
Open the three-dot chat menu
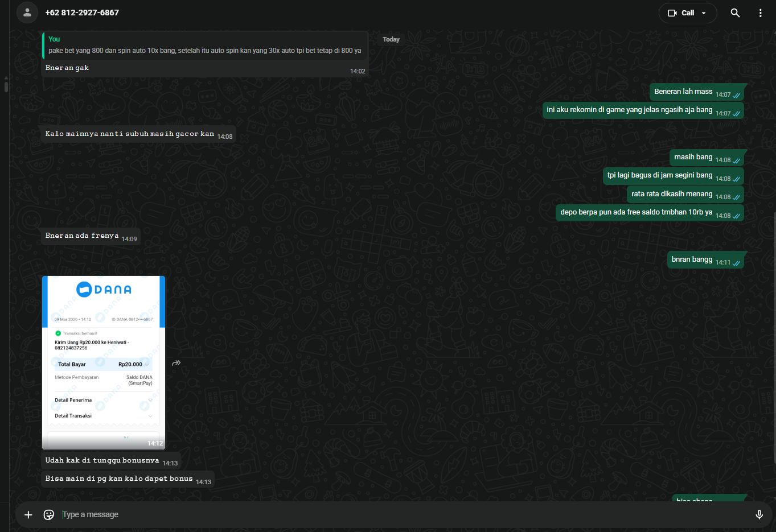(760, 13)
